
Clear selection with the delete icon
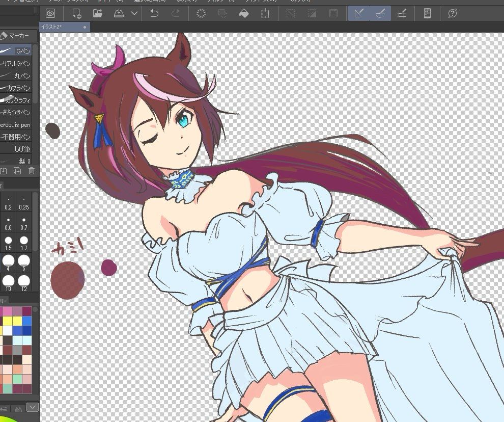coord(201,14)
